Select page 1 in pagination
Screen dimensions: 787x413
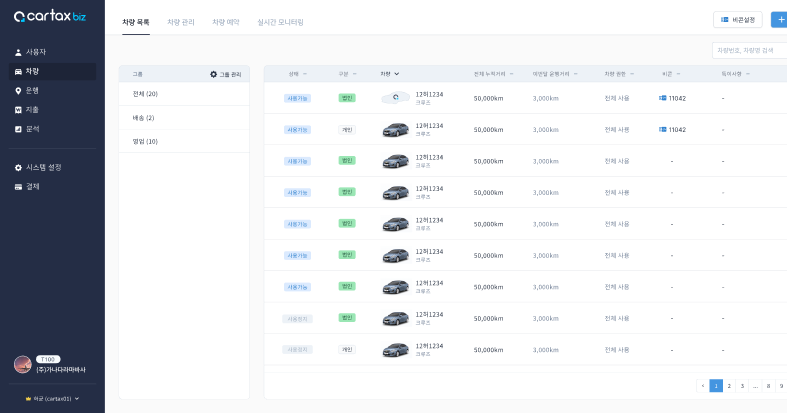tap(716, 386)
